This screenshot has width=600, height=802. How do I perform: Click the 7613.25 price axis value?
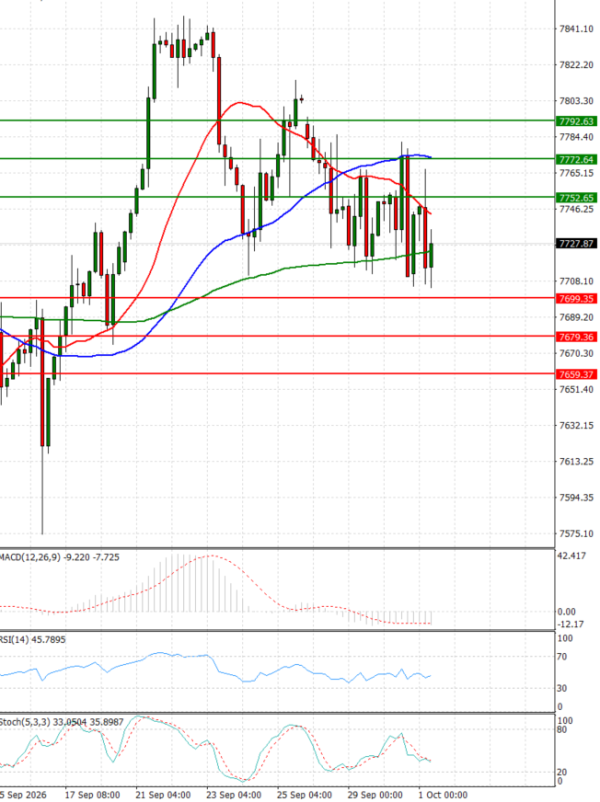[576, 462]
